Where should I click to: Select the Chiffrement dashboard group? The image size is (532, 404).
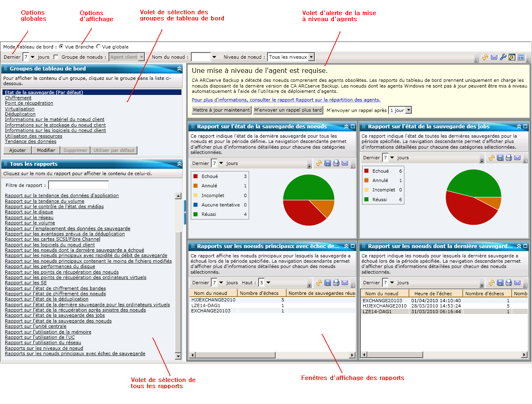(18, 98)
